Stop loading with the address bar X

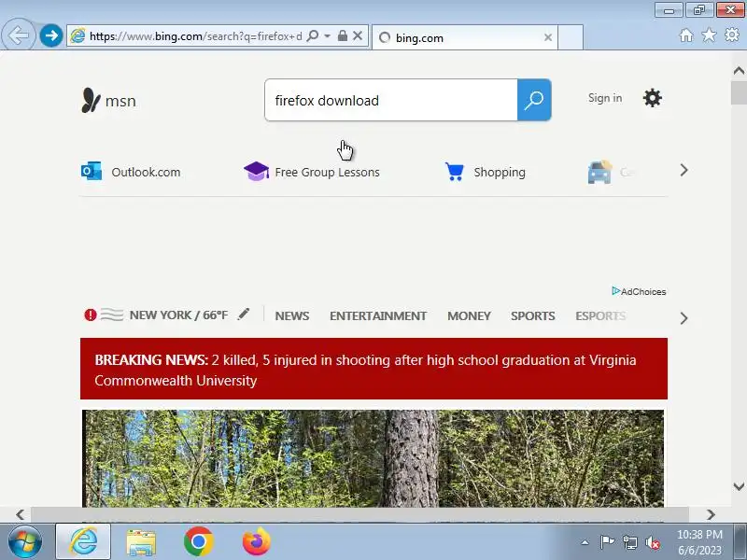click(358, 35)
